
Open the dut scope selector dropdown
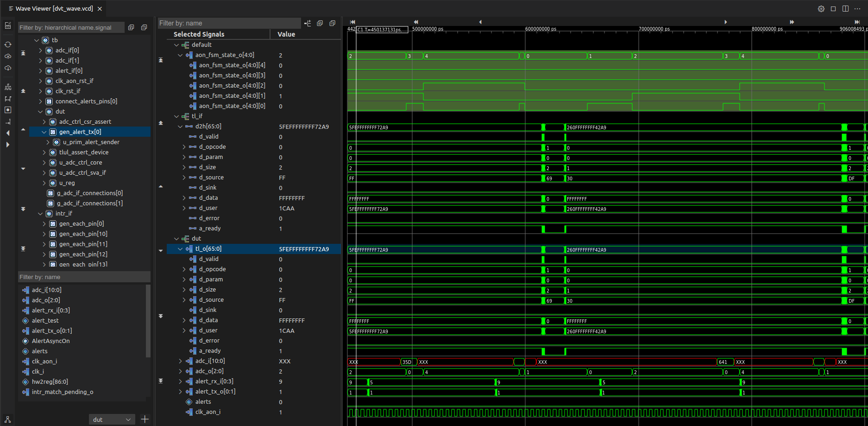pos(112,420)
